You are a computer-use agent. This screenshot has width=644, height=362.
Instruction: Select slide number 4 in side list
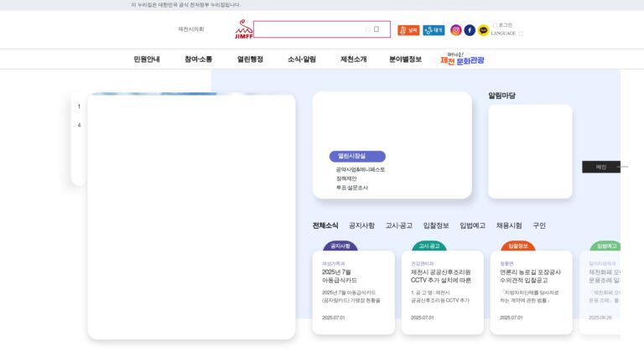[79, 125]
